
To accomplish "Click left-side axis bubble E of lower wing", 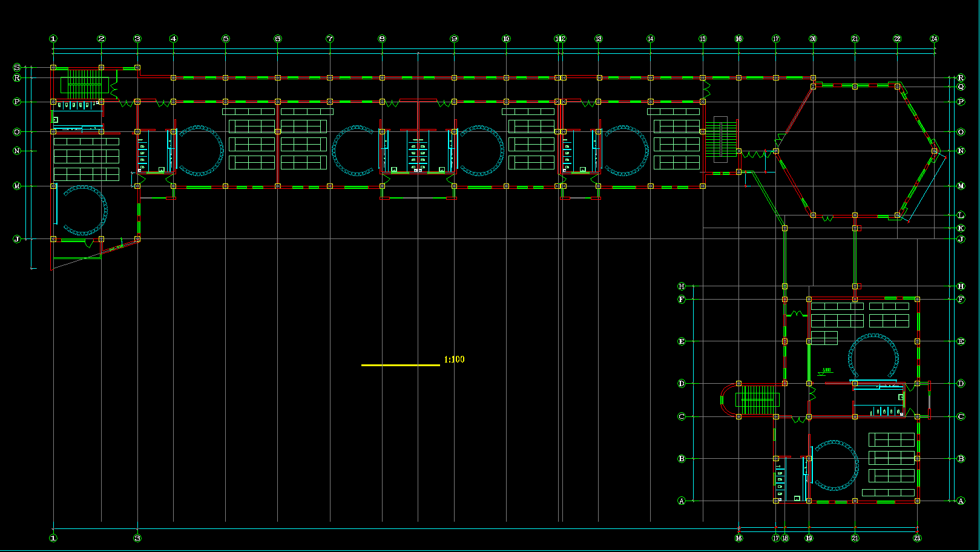I will [682, 341].
